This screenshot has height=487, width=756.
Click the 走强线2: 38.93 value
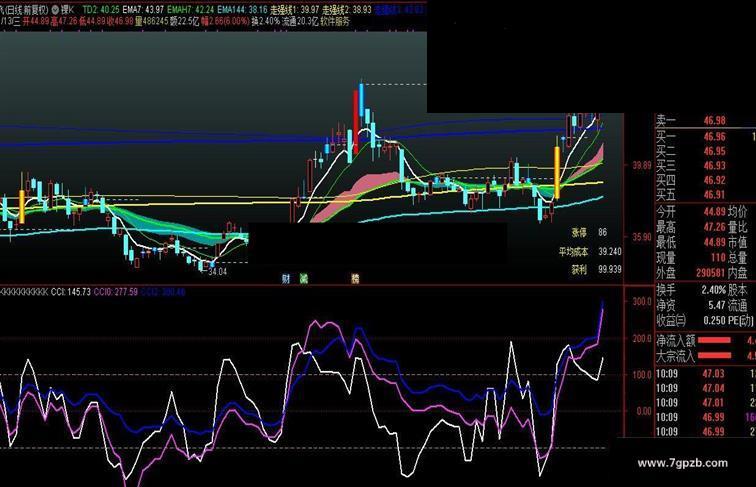[347, 10]
